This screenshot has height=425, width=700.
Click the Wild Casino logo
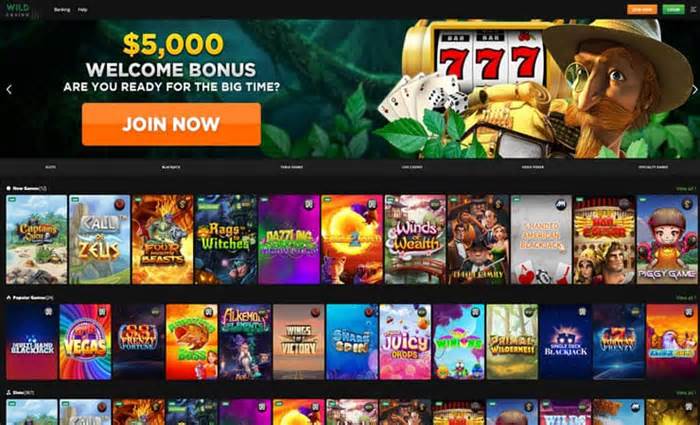coord(18,9)
